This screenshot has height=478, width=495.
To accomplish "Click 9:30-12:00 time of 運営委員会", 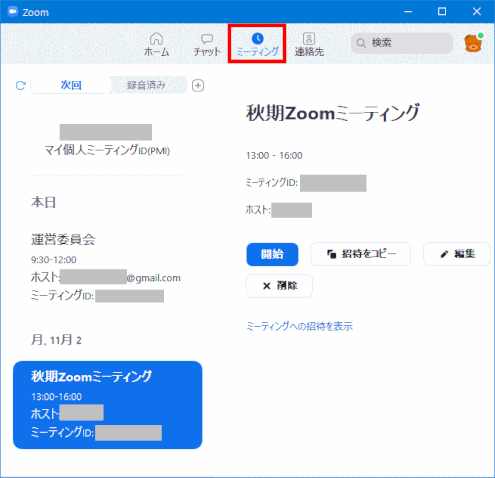I will [54, 260].
